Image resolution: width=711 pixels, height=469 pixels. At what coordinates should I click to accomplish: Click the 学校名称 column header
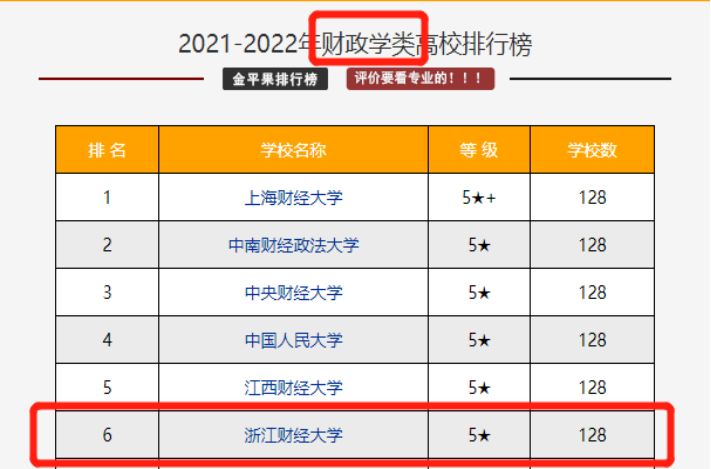click(x=293, y=150)
